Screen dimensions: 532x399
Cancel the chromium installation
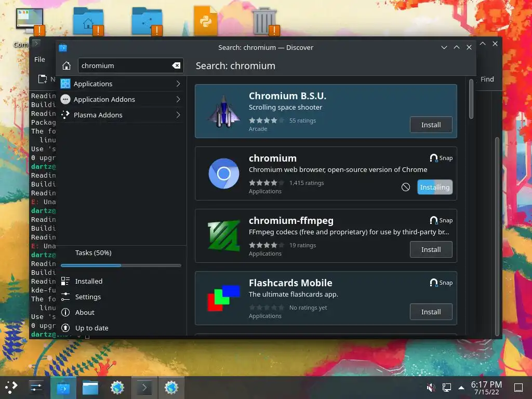[405, 187]
